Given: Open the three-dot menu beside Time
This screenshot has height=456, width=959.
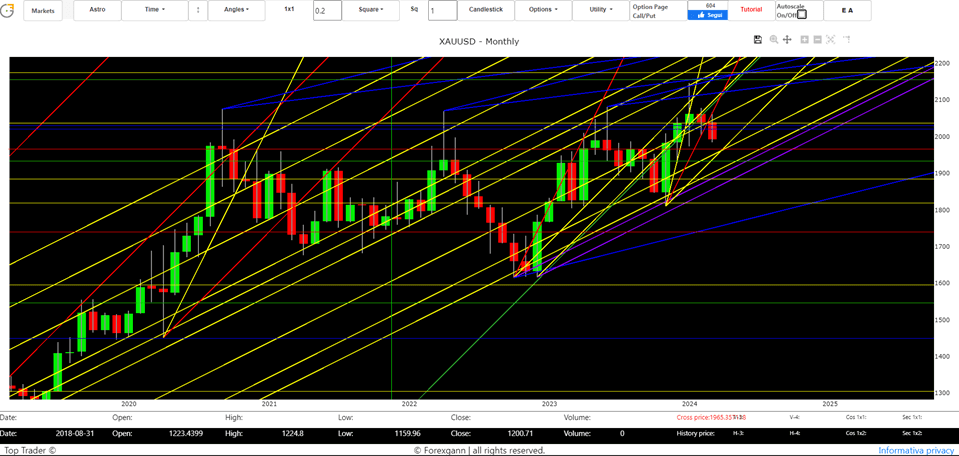Looking at the screenshot, I should (x=198, y=10).
